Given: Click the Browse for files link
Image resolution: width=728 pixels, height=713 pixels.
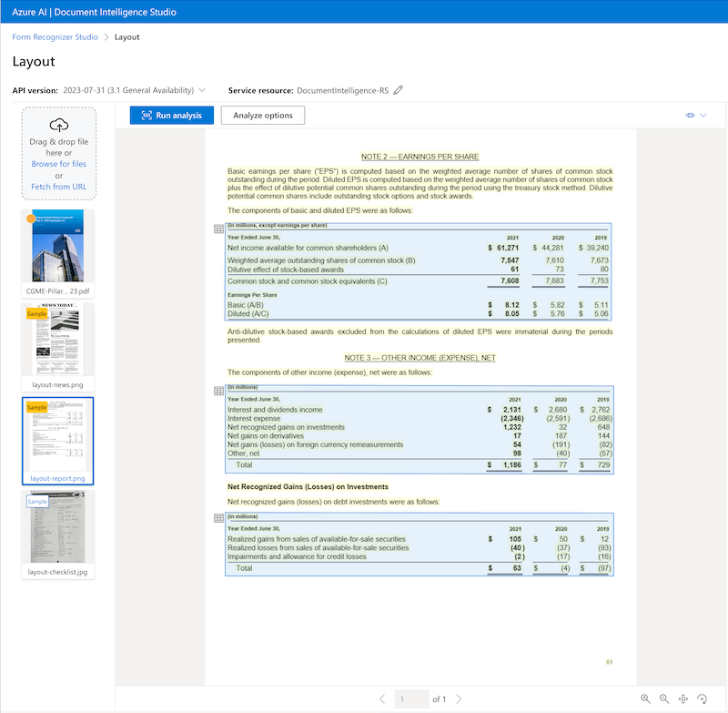Looking at the screenshot, I should [58, 164].
